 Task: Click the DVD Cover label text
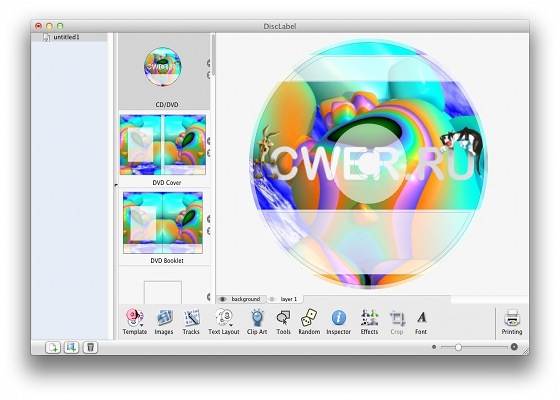(x=167, y=183)
